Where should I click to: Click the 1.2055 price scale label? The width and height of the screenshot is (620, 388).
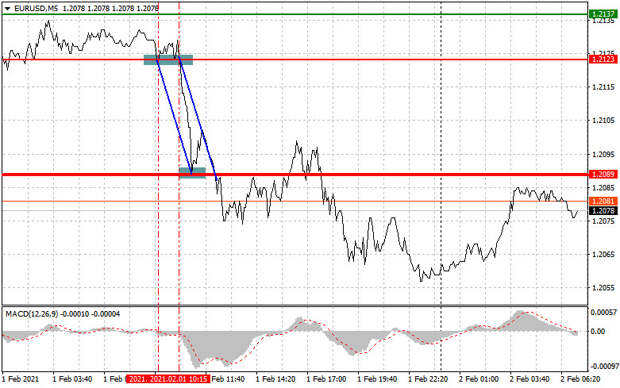click(603, 288)
